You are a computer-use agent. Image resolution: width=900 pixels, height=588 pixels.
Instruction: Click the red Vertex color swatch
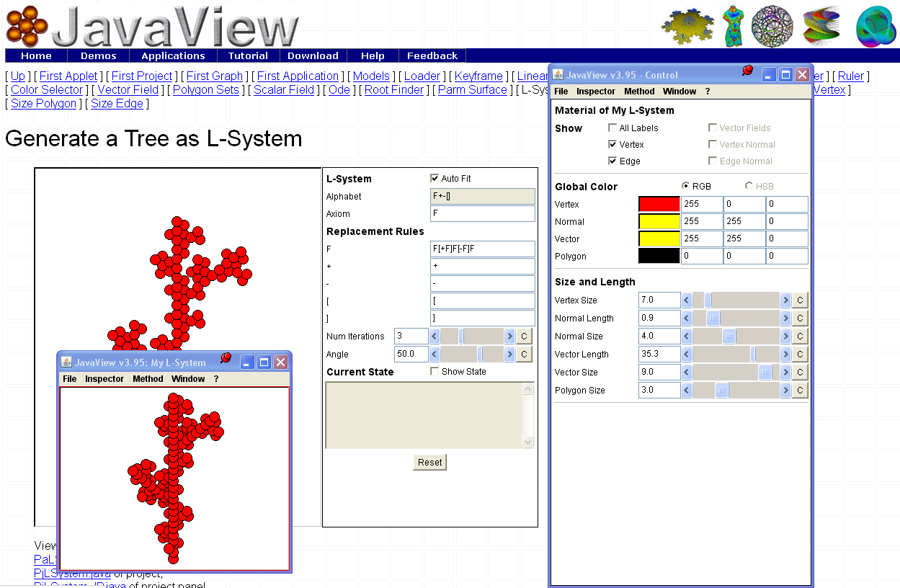coord(659,204)
